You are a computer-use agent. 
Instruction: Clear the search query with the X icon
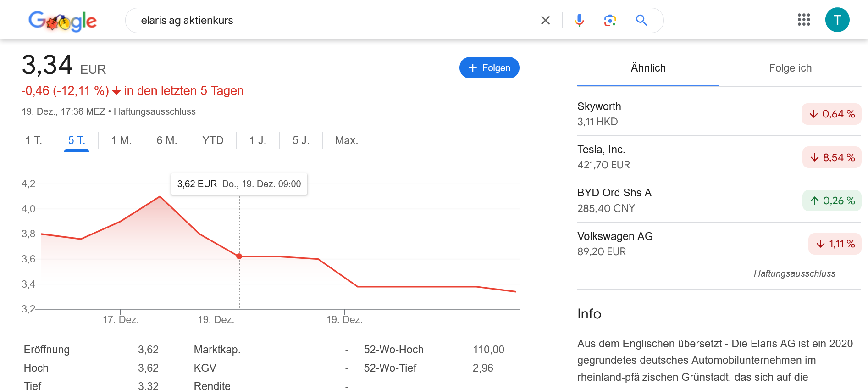pyautogui.click(x=545, y=21)
